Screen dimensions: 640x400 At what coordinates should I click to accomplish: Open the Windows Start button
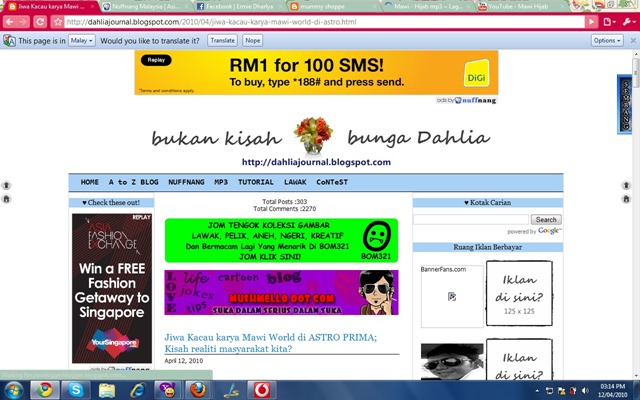coord(13,390)
